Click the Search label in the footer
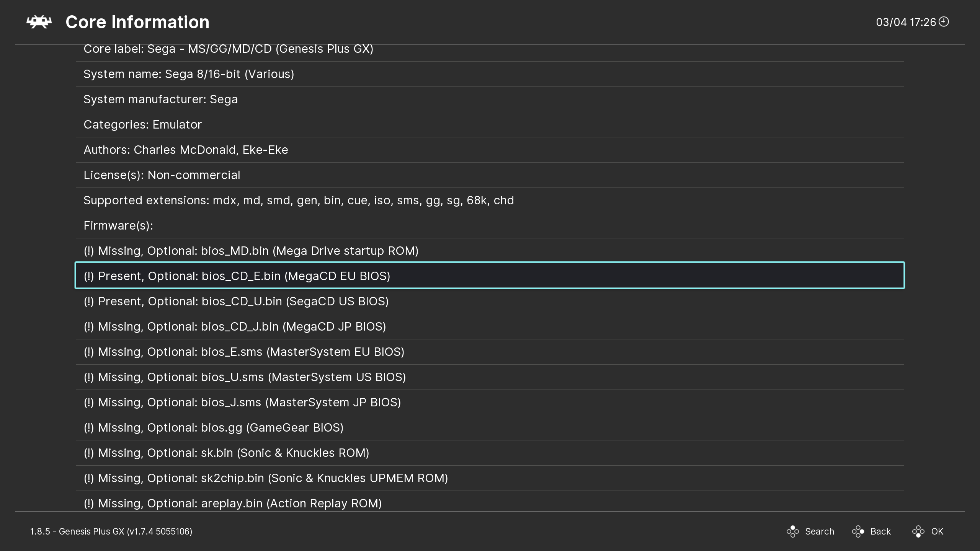Image resolution: width=980 pixels, height=551 pixels. pyautogui.click(x=819, y=531)
